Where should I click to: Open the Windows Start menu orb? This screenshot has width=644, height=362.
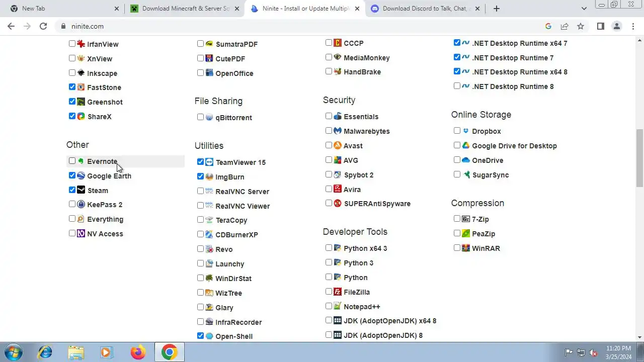(13, 352)
